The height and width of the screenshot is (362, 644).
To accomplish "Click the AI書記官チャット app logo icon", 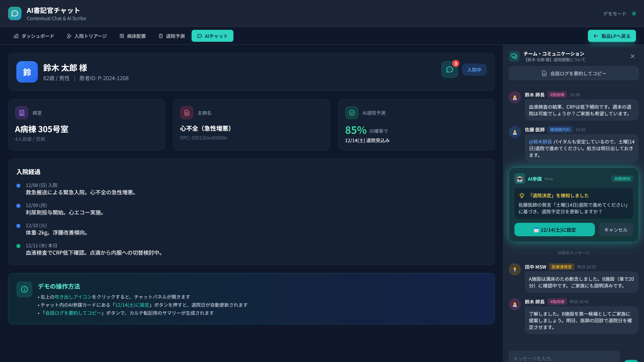I will click(15, 13).
